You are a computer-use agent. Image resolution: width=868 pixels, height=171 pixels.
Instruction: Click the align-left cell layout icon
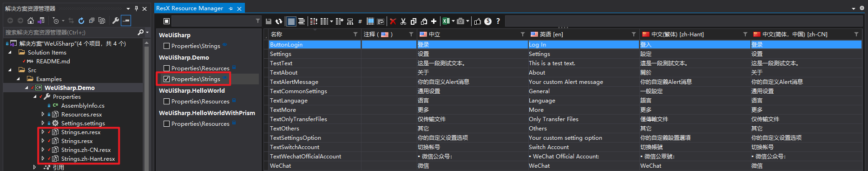coord(291,21)
